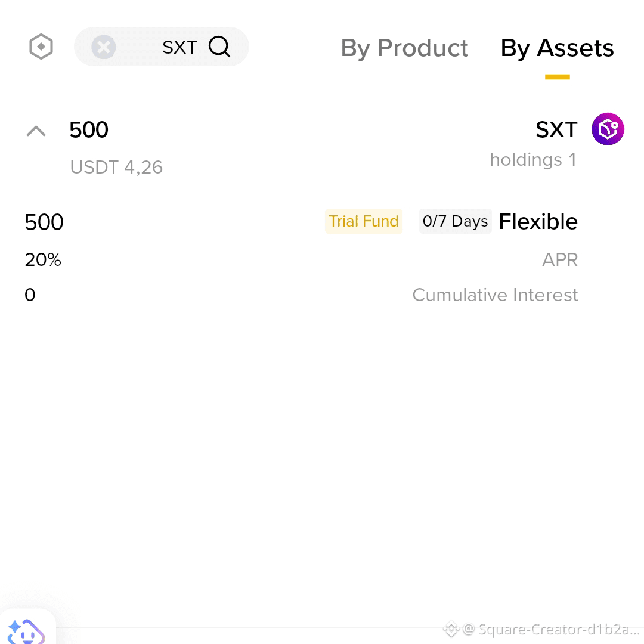Open the hexagon settings icon
This screenshot has width=644, height=644.
(x=41, y=47)
